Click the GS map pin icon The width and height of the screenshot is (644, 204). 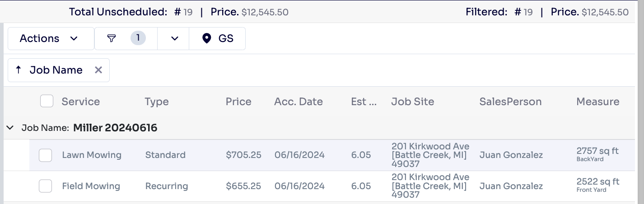point(207,38)
